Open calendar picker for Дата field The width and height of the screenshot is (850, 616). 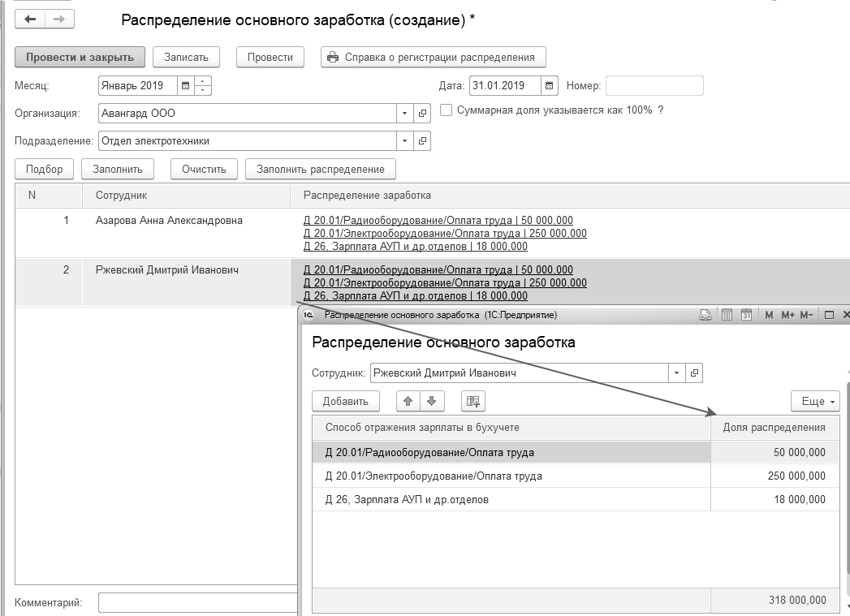click(x=549, y=85)
